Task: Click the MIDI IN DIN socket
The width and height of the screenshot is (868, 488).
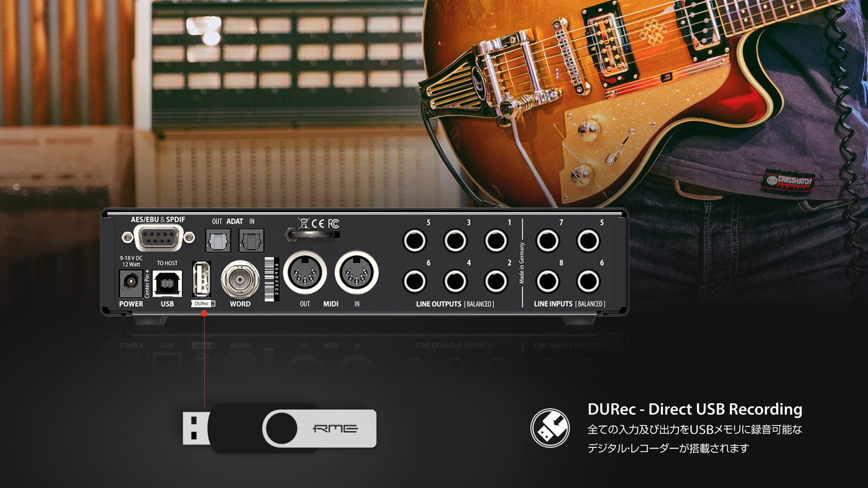Action: [356, 272]
